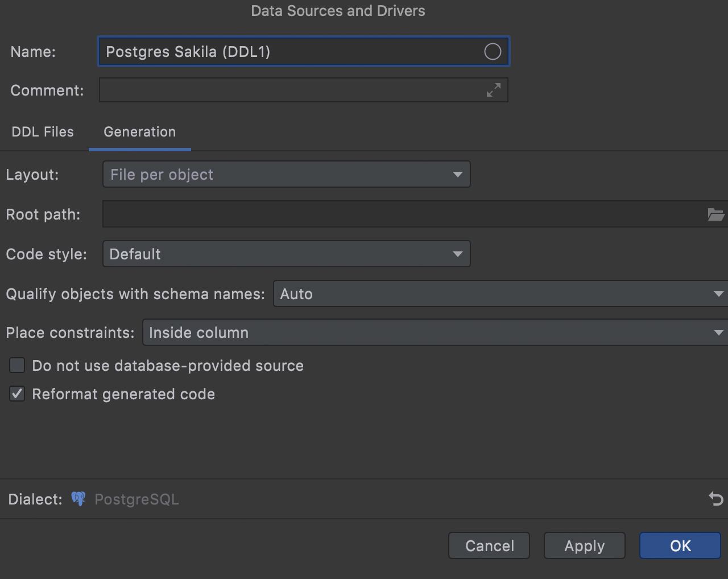
Task: Click the PostgreSQL dialect label
Action: tap(136, 499)
